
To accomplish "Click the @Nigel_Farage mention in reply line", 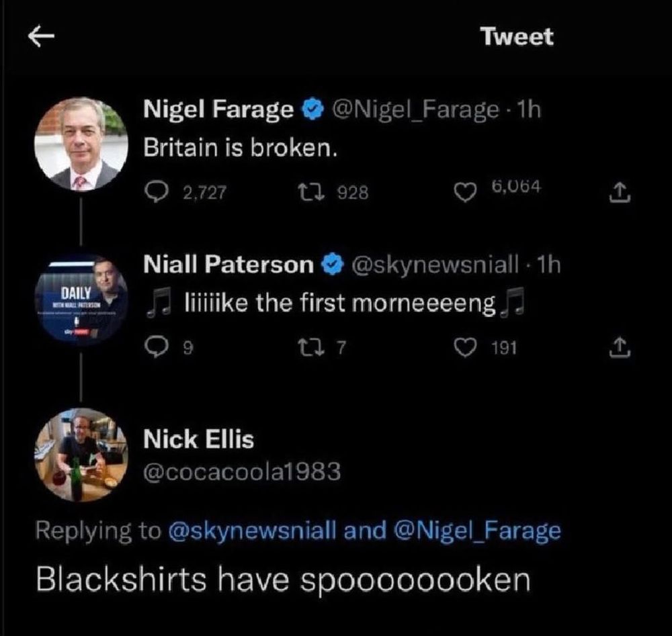I will tap(474, 531).
